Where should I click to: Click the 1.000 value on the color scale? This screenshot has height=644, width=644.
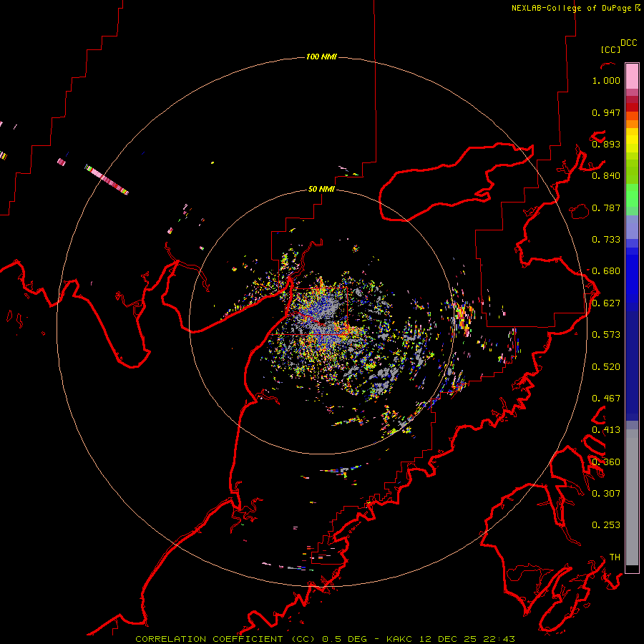[x=606, y=80]
